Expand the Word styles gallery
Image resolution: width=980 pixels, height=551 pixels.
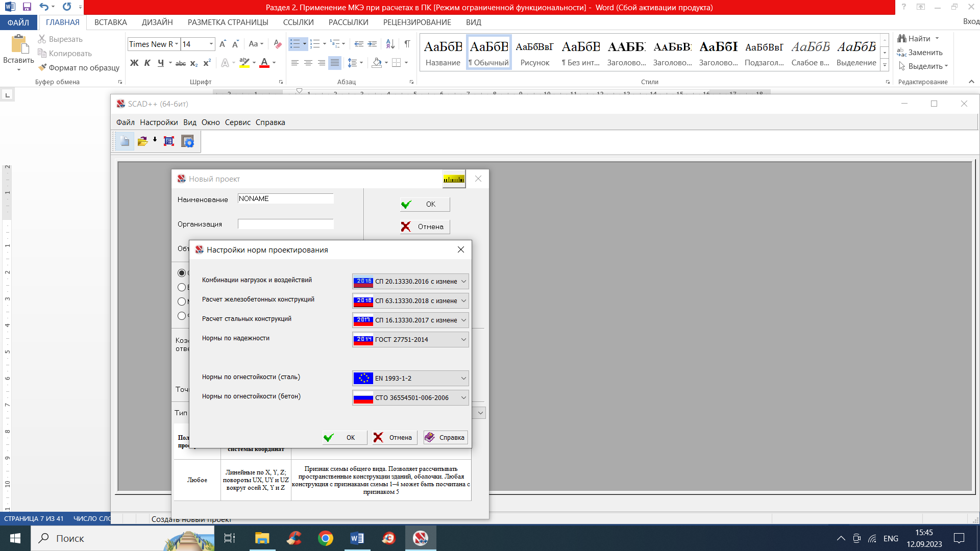point(885,65)
